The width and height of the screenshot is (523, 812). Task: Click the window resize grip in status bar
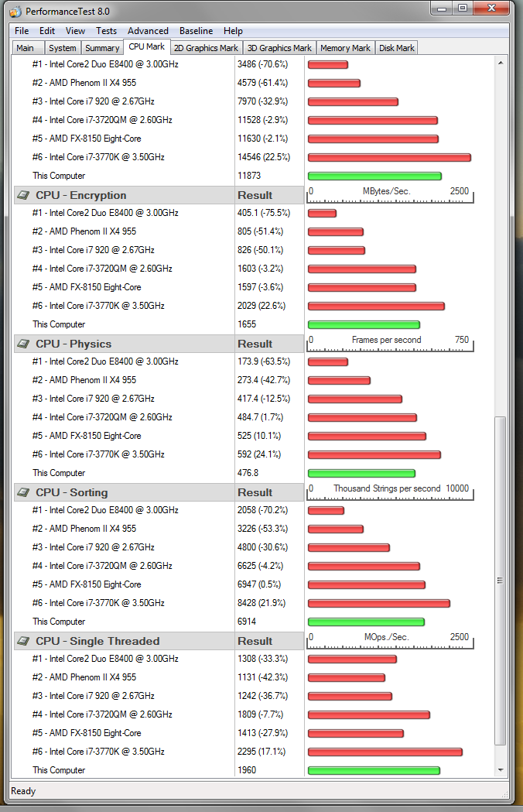click(x=505, y=794)
